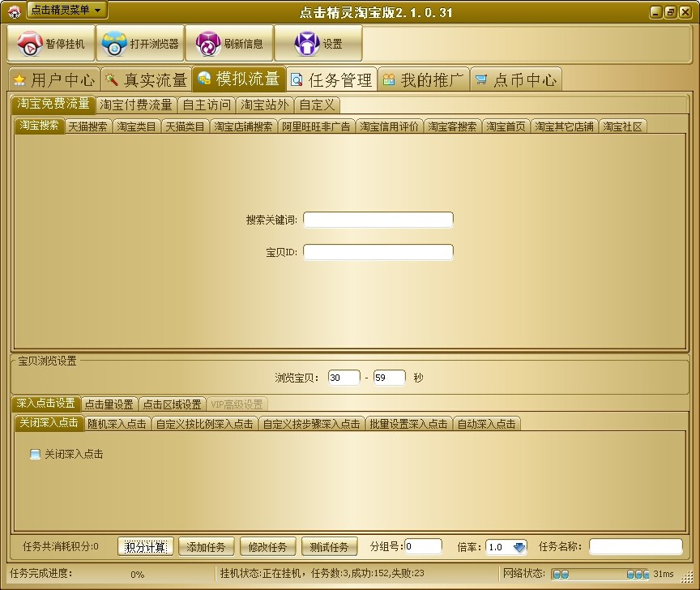This screenshot has width=700, height=590.
Task: Open the 自定义 sub-tab
Action: click(x=317, y=105)
